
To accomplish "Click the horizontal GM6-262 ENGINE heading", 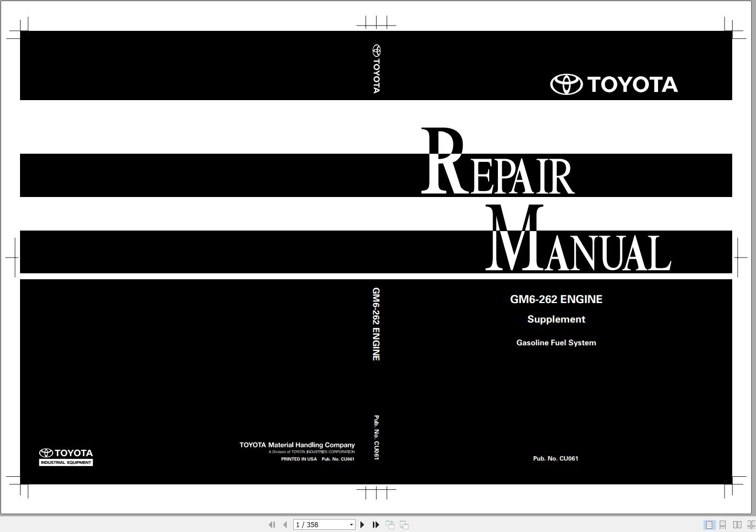I will 556,299.
